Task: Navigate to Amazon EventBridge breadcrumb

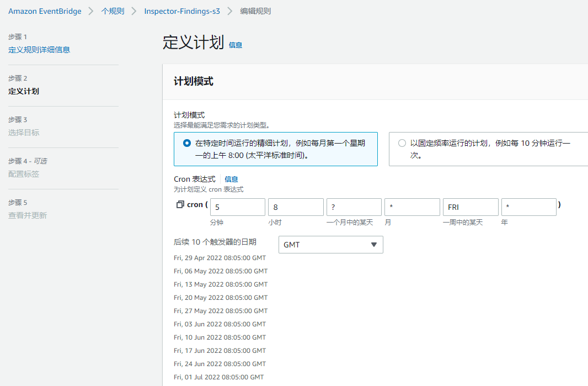Action: 45,10
